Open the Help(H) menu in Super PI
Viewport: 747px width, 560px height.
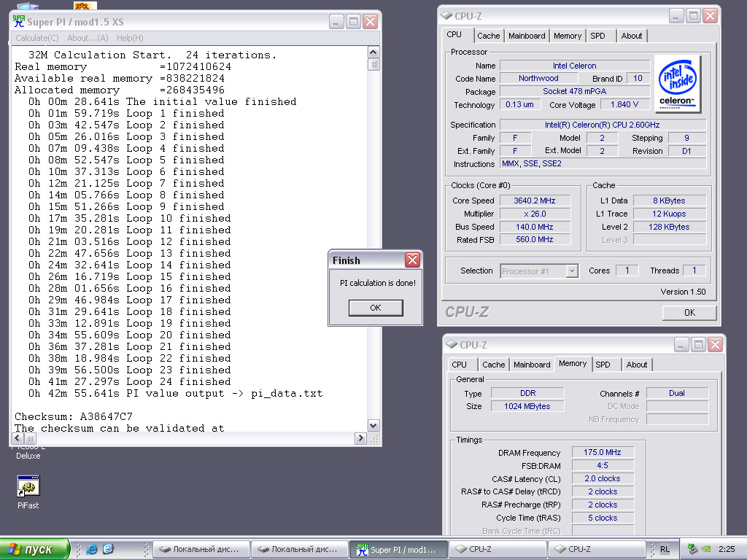130,38
